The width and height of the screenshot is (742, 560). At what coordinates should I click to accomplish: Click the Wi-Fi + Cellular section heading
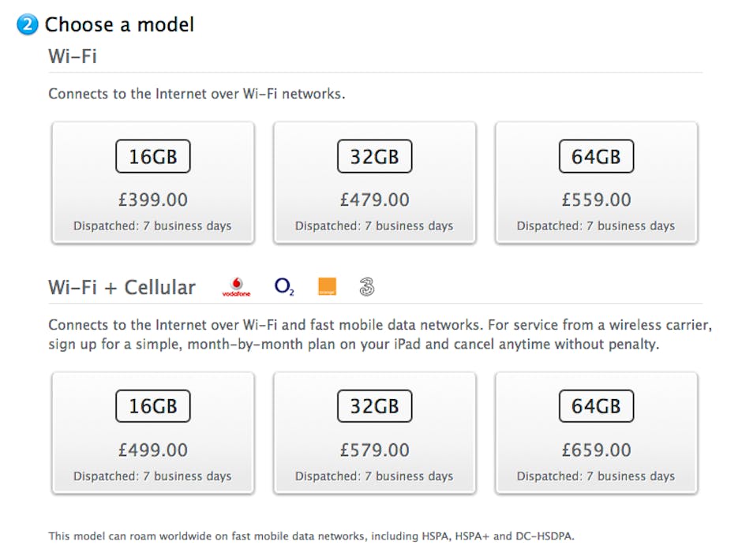(122, 287)
